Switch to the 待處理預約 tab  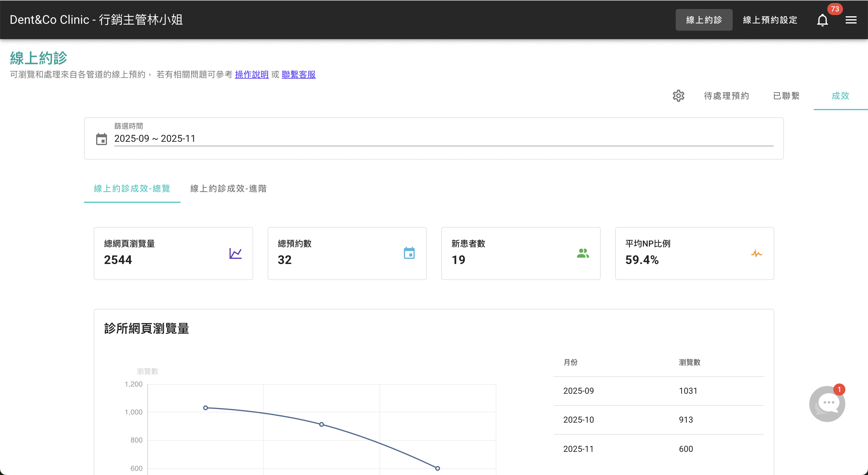click(x=726, y=96)
